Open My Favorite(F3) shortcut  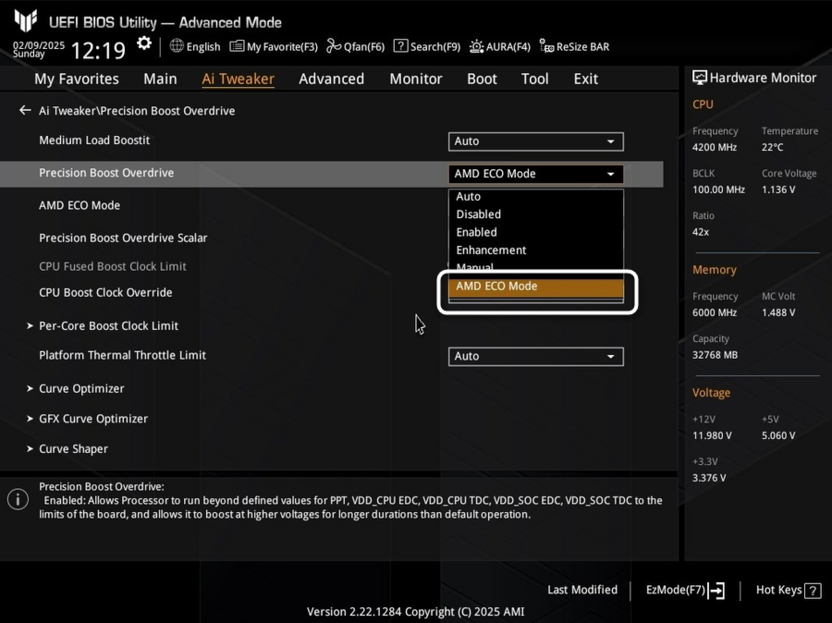274,47
